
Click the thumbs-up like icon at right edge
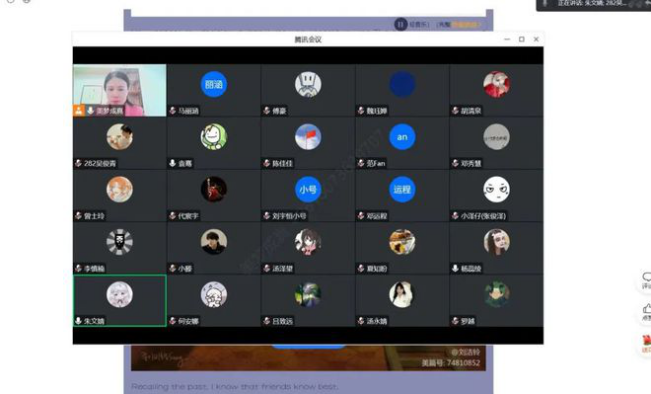coord(647,309)
